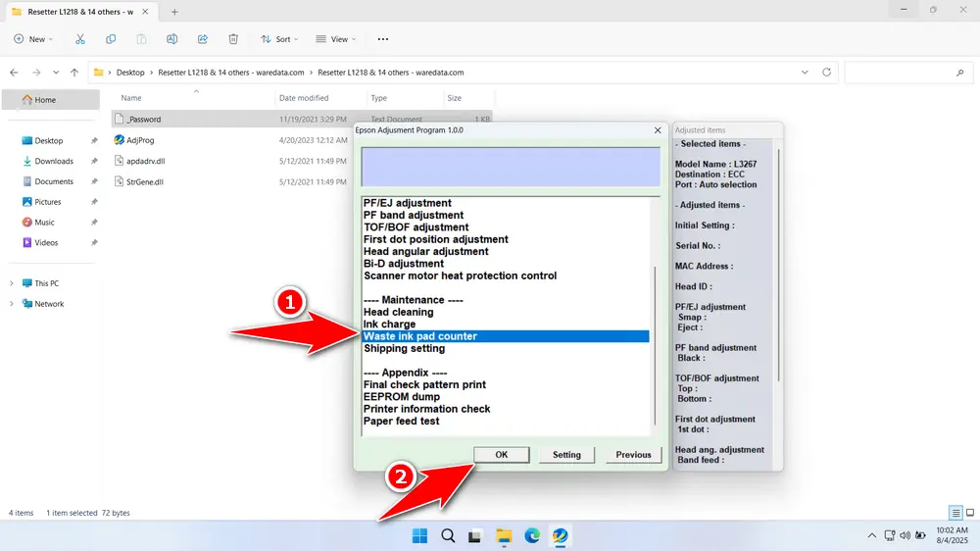Screen dimensions: 980x551
Task: Go up one folder level arrow
Action: 74,73
